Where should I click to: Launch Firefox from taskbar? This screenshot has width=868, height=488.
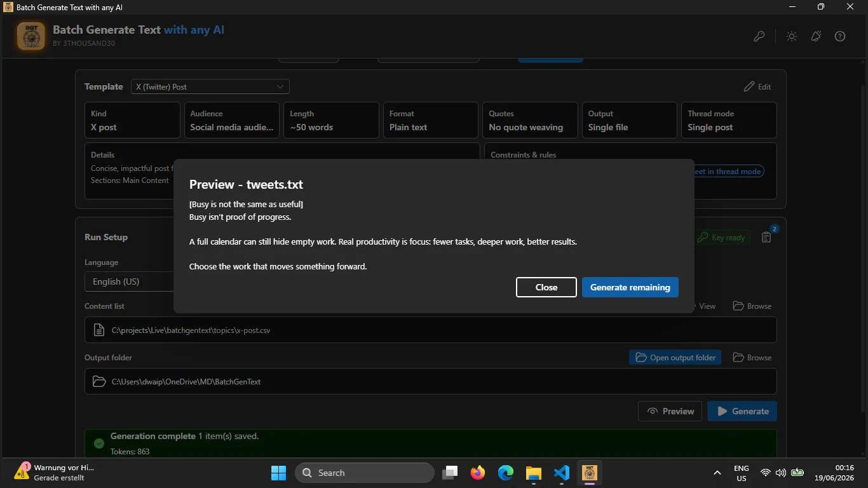tap(478, 473)
